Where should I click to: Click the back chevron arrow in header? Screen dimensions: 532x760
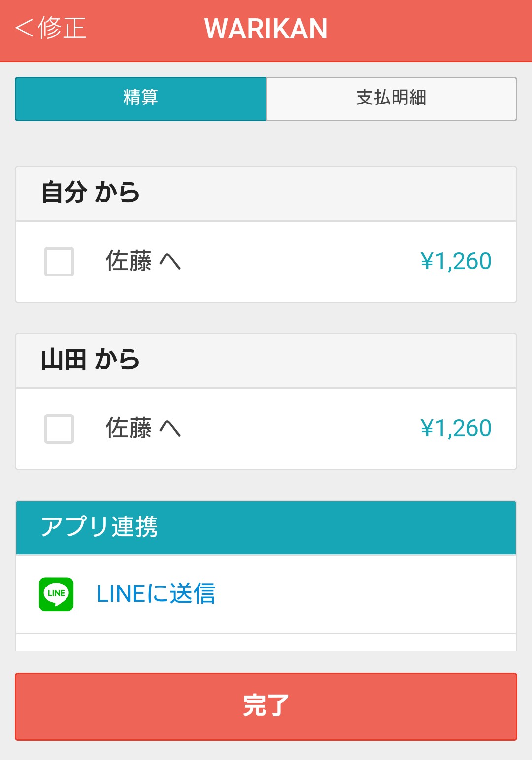pyautogui.click(x=24, y=28)
